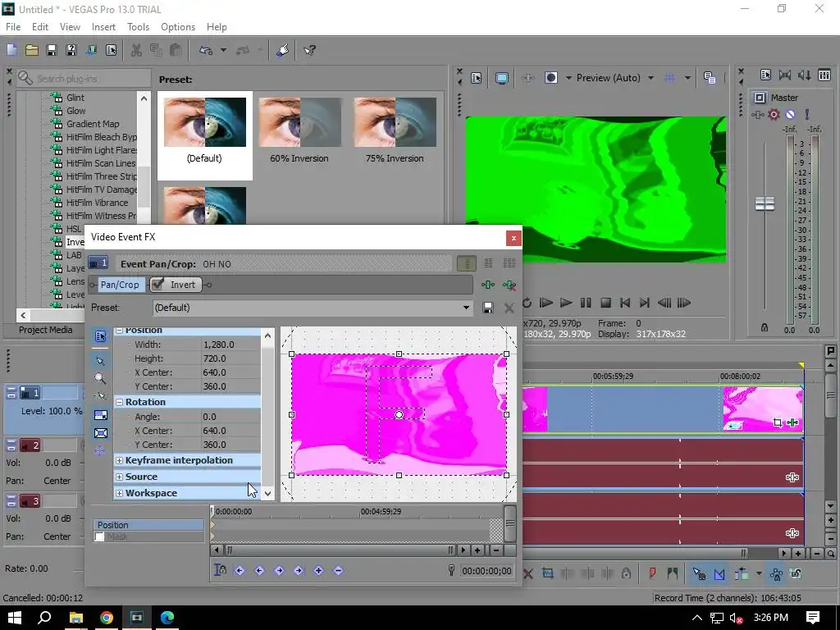Play the preview from cursor
This screenshot has height=630, width=840.
566,303
